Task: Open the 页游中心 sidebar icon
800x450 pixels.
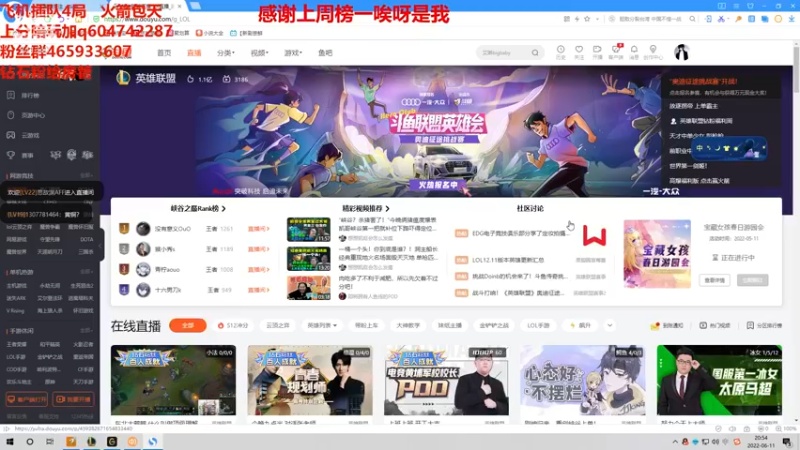Action: tap(11, 115)
